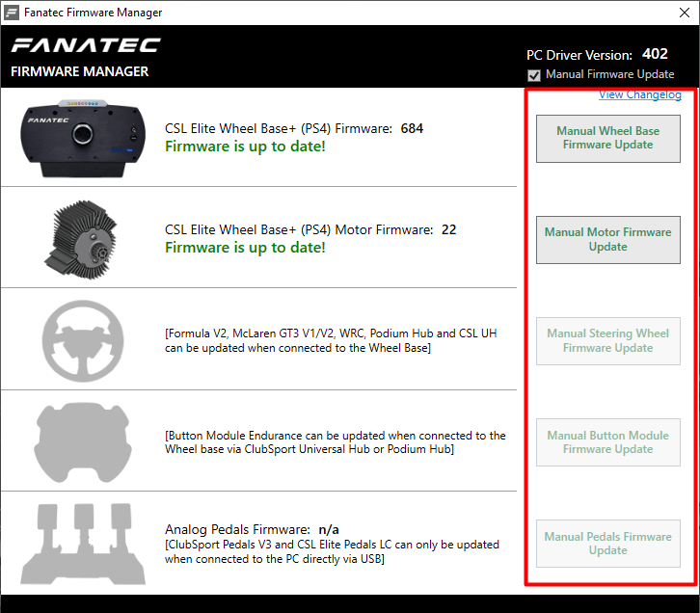Click wheel base firmware version 684
Viewport: 700px width, 613px height.
click(412, 128)
